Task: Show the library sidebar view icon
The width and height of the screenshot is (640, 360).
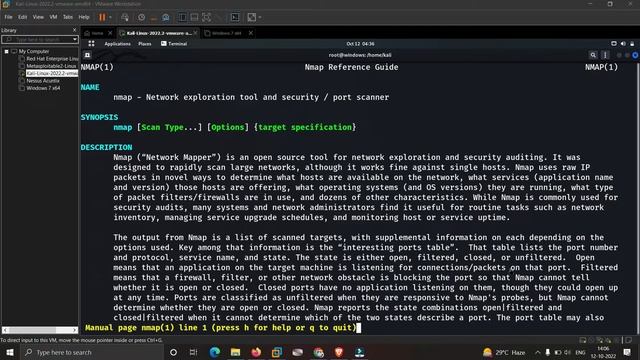Action: tap(182, 17)
